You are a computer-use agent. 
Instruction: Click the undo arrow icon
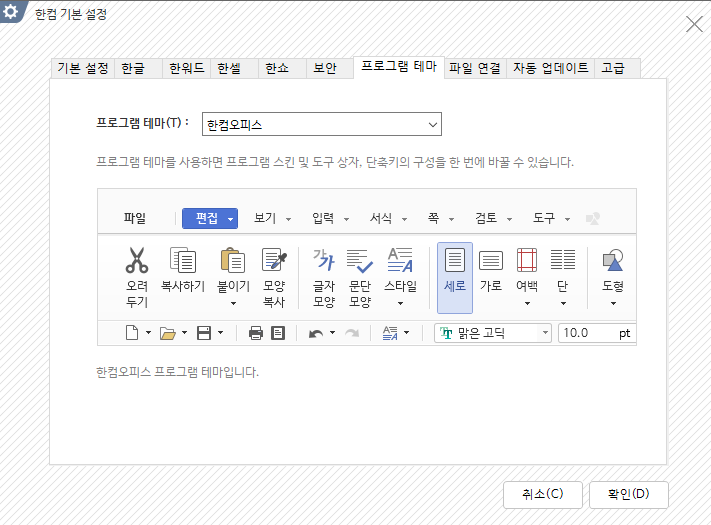pyautogui.click(x=316, y=334)
